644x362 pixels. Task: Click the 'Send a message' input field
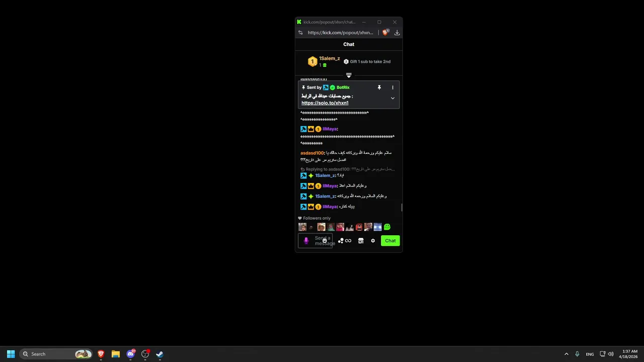(x=315, y=241)
